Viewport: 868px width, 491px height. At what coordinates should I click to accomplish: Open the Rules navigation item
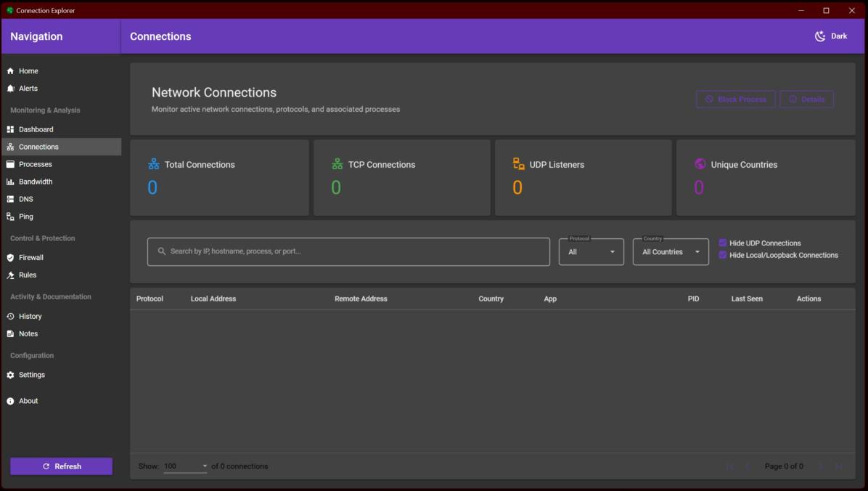28,275
